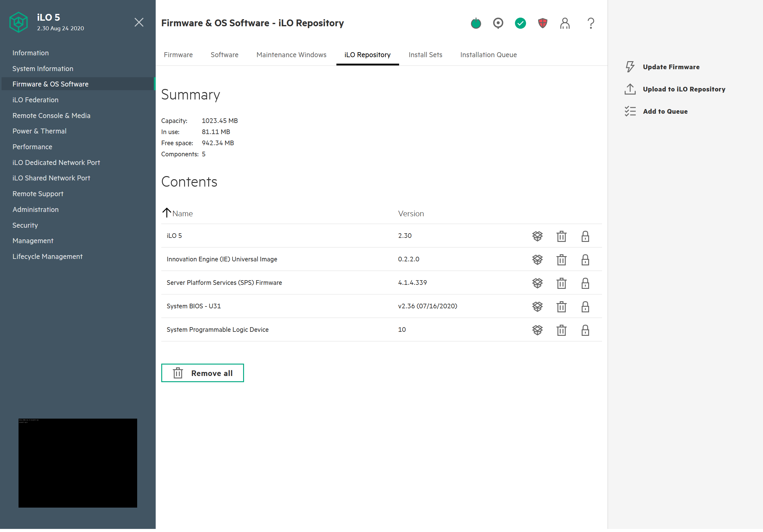
Task: Sort contents by Name column arrow
Action: pyautogui.click(x=167, y=213)
